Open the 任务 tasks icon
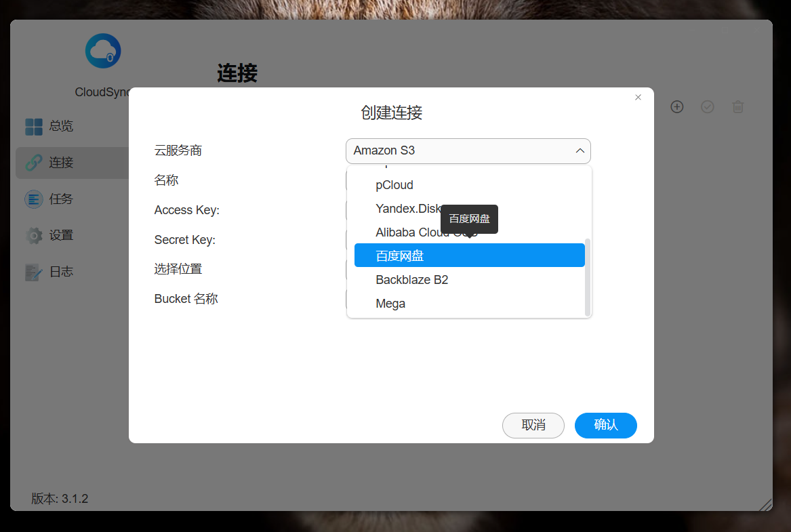 34,199
